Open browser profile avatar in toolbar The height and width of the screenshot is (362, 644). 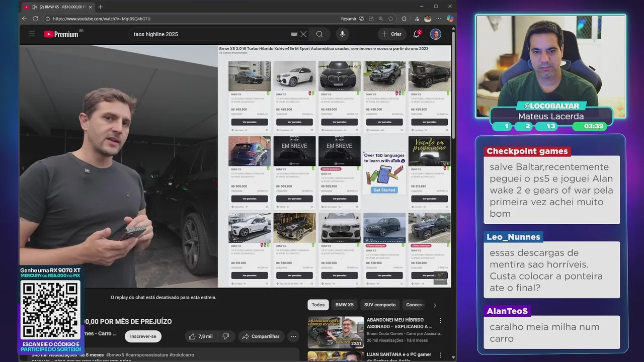[428, 19]
